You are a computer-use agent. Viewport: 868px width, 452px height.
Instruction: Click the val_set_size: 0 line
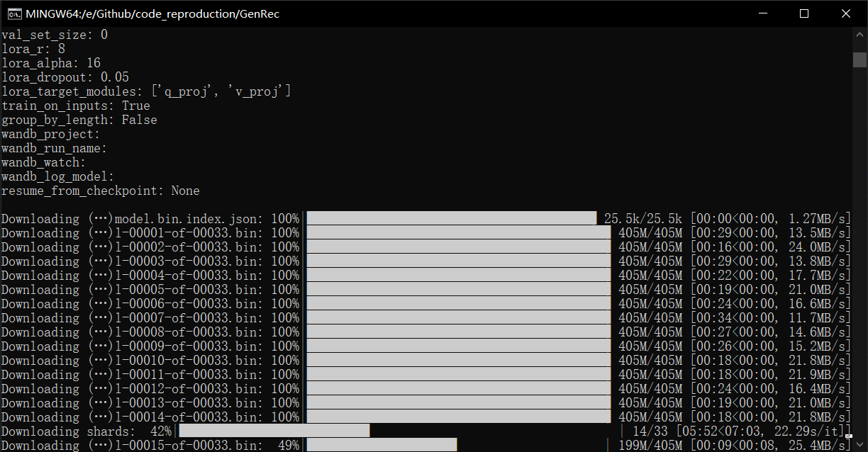click(x=55, y=35)
